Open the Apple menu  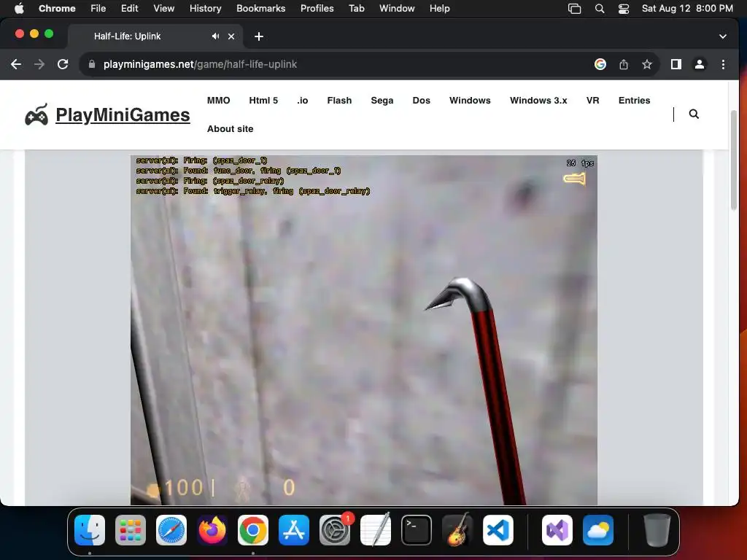[x=19, y=9]
